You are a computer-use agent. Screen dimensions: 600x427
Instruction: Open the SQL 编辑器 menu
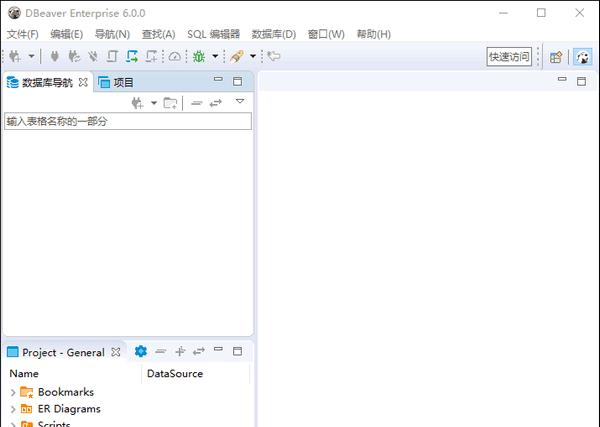click(x=214, y=34)
